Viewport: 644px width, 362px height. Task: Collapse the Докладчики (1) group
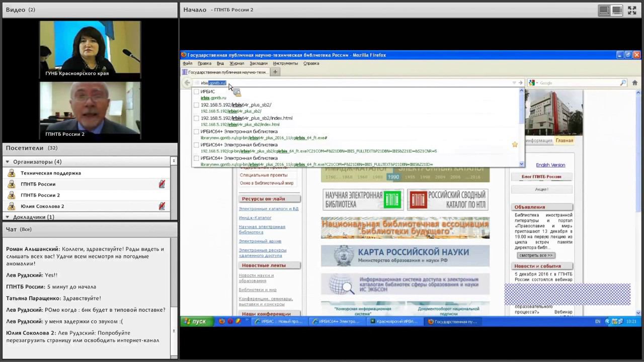point(8,217)
